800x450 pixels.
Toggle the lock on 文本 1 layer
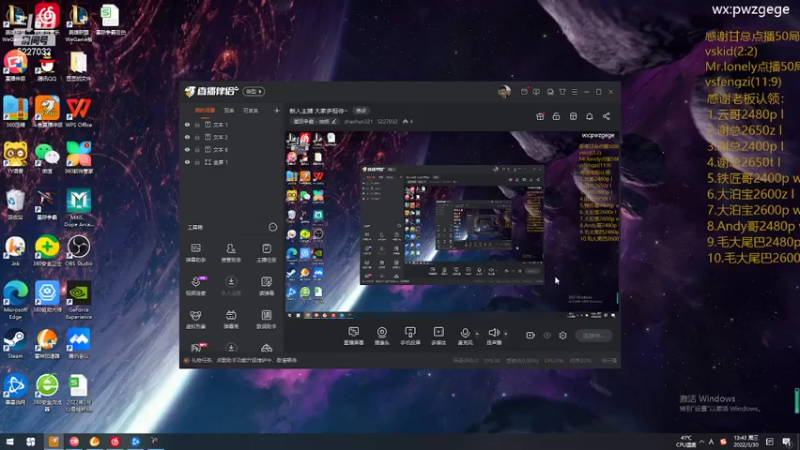(x=197, y=125)
